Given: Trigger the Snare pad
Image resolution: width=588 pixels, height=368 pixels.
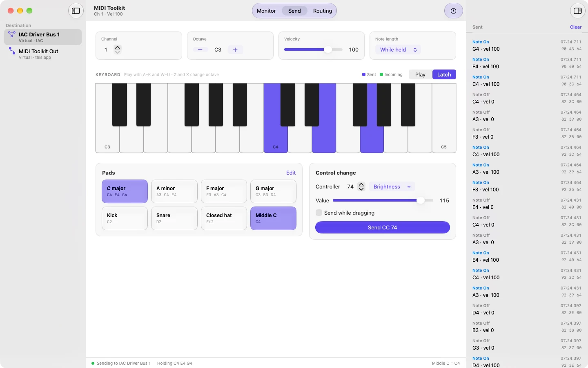Looking at the screenshot, I should (174, 218).
